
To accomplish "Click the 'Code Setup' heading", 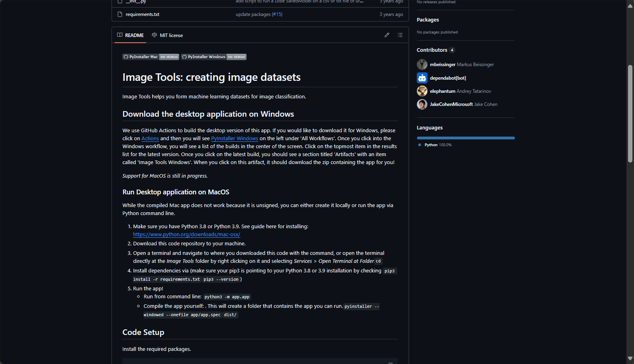I will 143,333.
